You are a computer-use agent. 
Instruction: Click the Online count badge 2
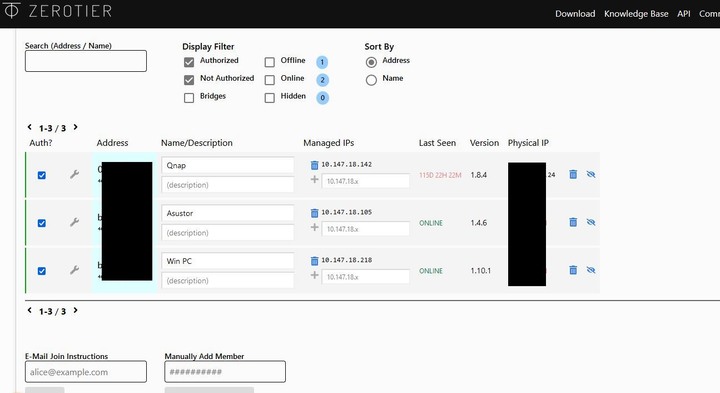point(322,80)
